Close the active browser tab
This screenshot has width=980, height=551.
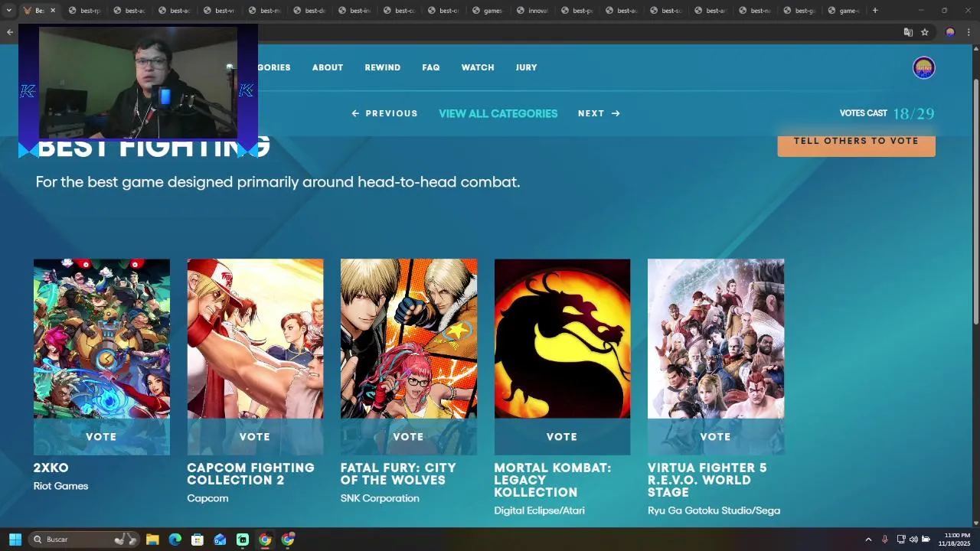[53, 11]
